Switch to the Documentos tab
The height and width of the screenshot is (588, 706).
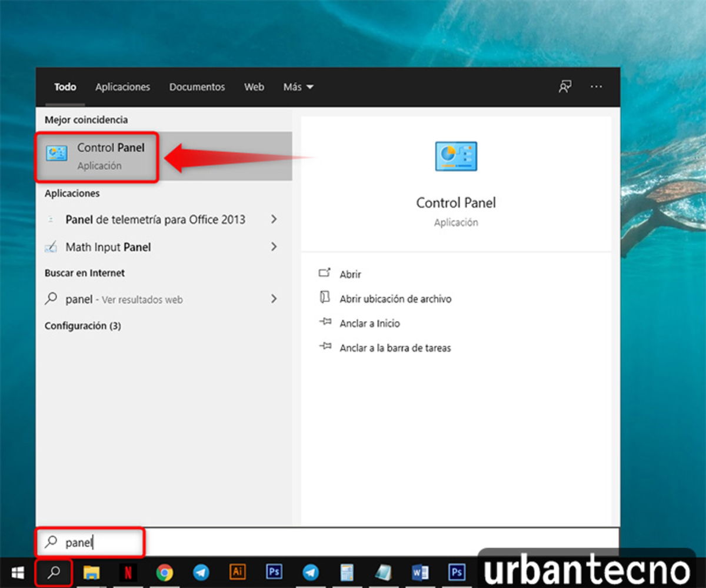pos(197,87)
